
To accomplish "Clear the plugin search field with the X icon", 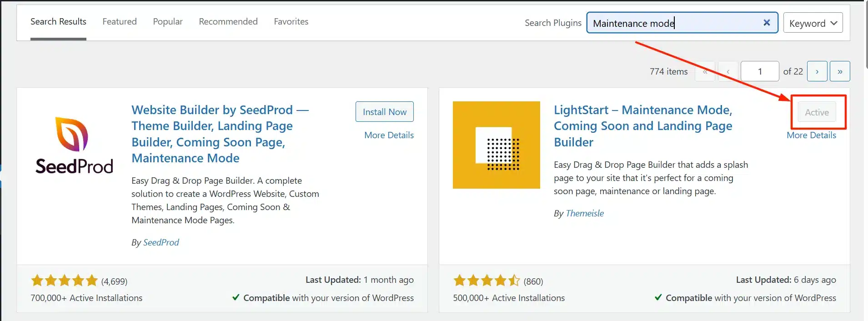I will tap(767, 23).
